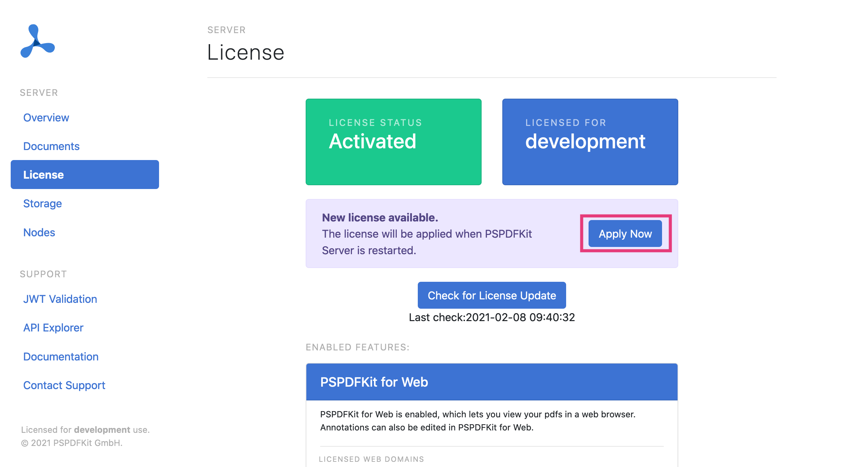Click Licensed for development use footer
This screenshot has width=868, height=467.
click(x=86, y=430)
